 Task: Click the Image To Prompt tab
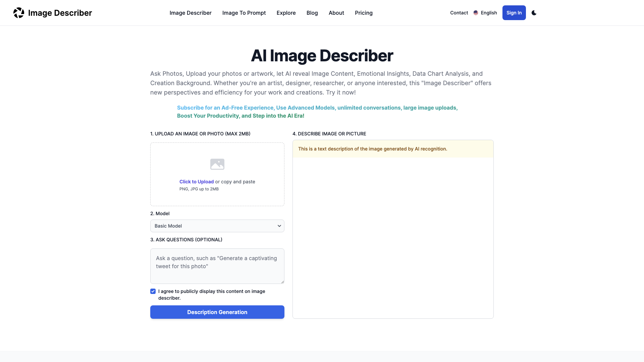(x=244, y=12)
